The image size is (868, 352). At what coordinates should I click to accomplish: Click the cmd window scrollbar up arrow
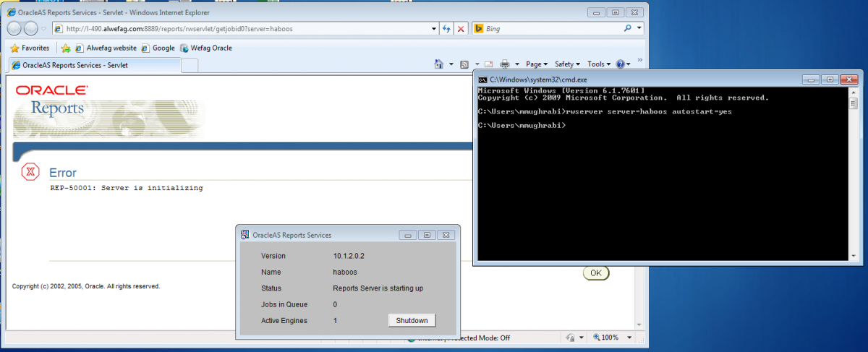click(854, 93)
